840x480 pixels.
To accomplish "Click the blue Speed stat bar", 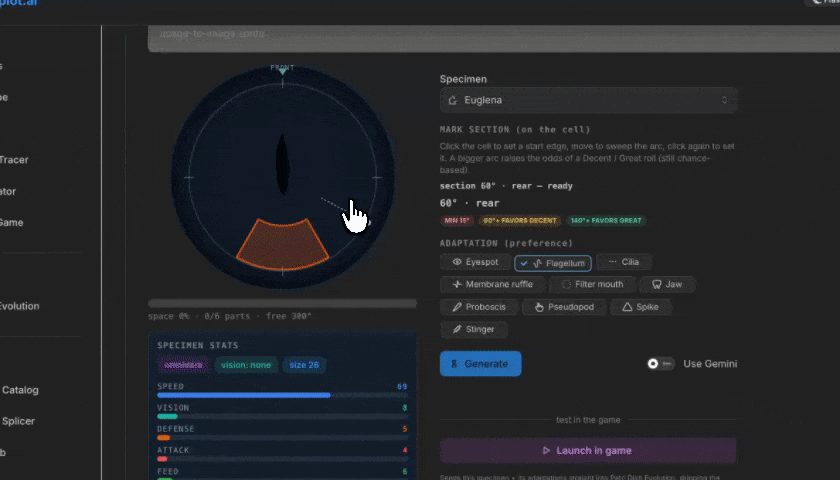I will click(x=244, y=395).
